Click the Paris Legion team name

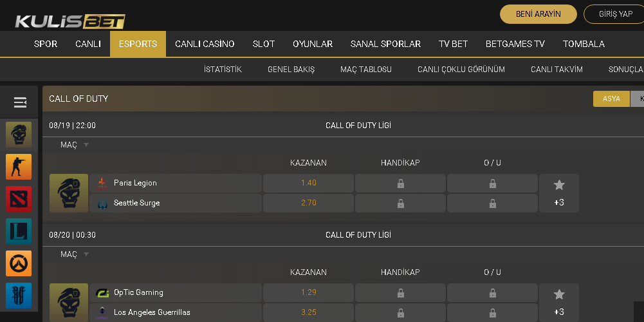point(135,183)
